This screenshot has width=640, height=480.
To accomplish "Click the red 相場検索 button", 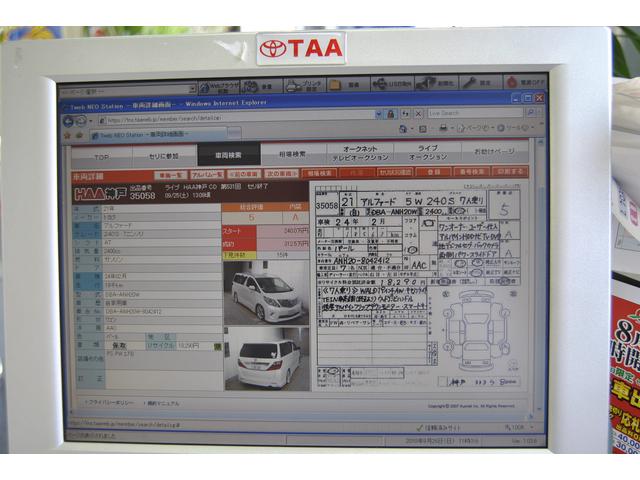I will 319,173.
